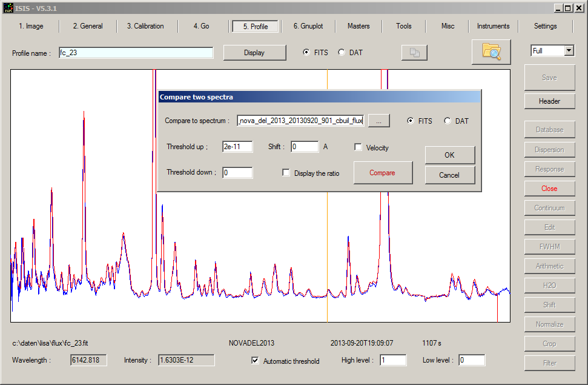588x385 pixels.
Task: Click the date 2013-09-20T19:09:07 text
Action: pyautogui.click(x=362, y=343)
